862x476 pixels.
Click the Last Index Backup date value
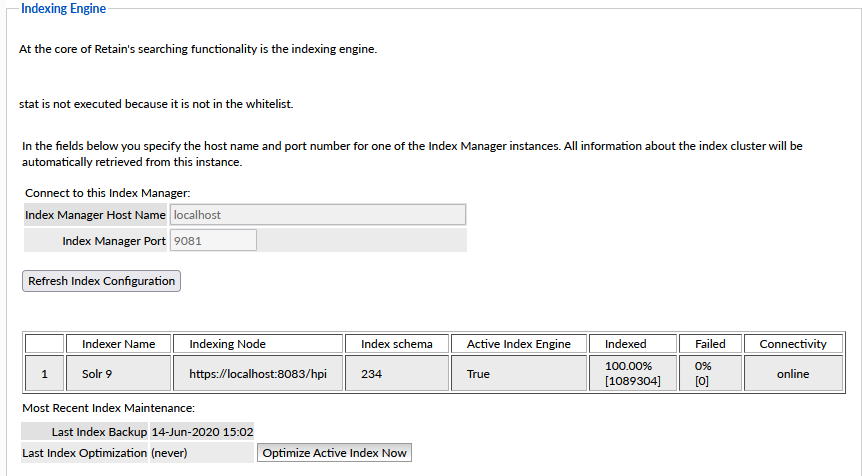(x=201, y=432)
